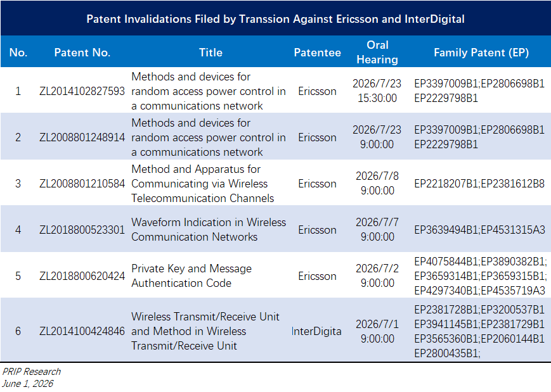Image resolution: width=551 pixels, height=392 pixels.
Task: Select the Patent No. column header
Action: coord(82,53)
